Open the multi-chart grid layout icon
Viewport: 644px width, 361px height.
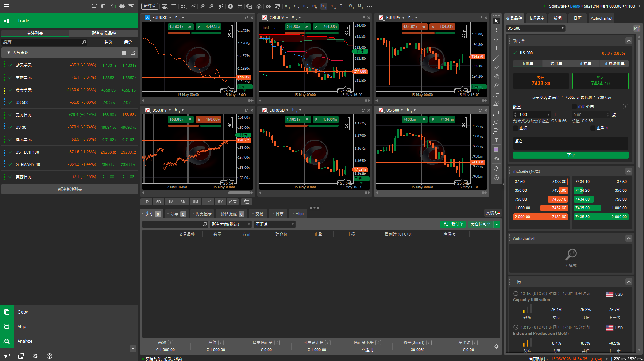(x=183, y=6)
